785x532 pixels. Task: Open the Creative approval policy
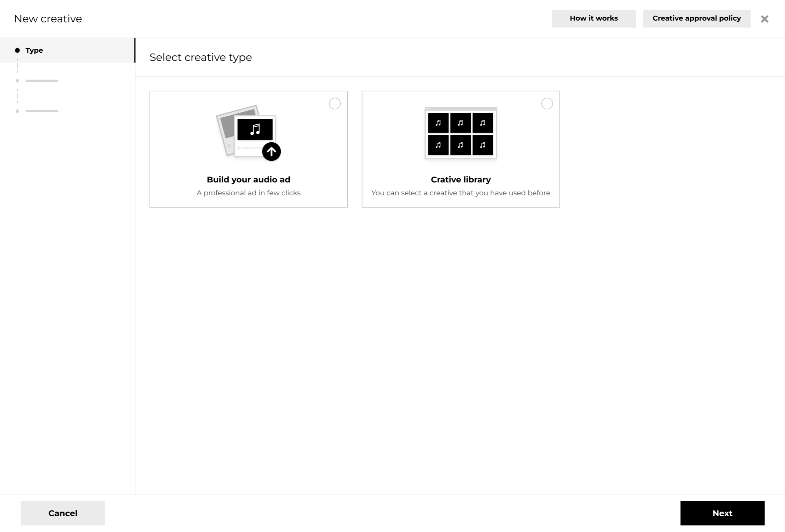696,19
